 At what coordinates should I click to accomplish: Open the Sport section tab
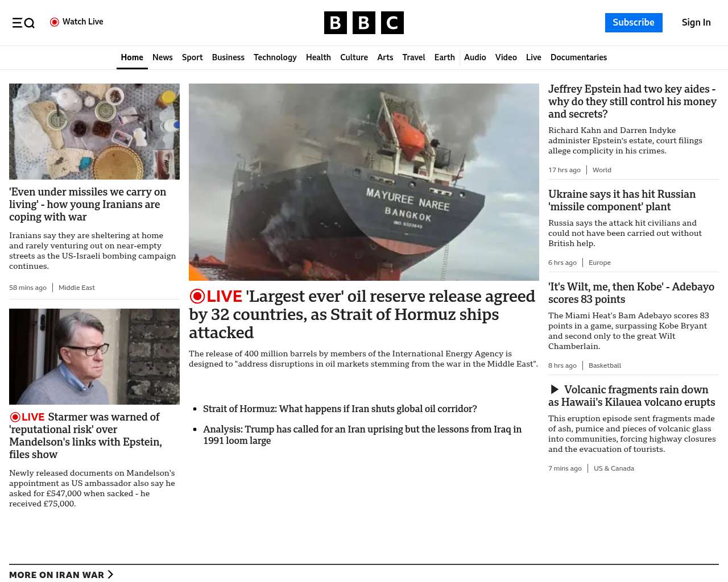pyautogui.click(x=192, y=57)
